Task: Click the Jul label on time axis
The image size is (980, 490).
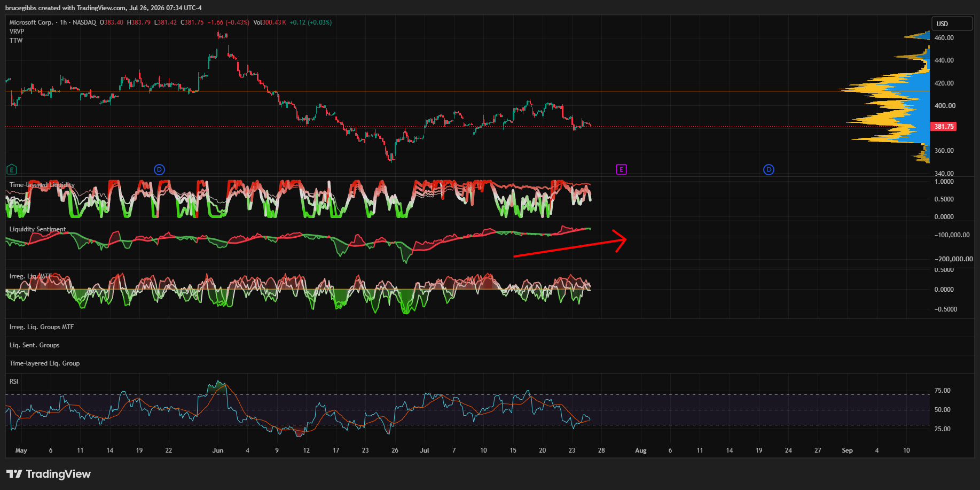Action: (x=425, y=450)
